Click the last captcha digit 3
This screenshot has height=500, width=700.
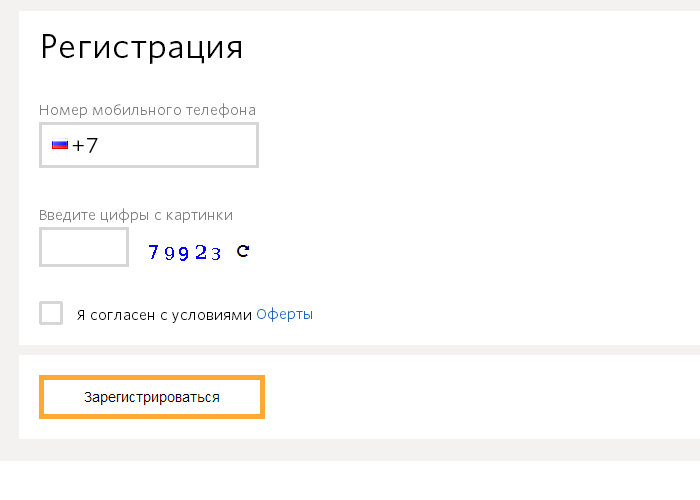click(x=215, y=253)
